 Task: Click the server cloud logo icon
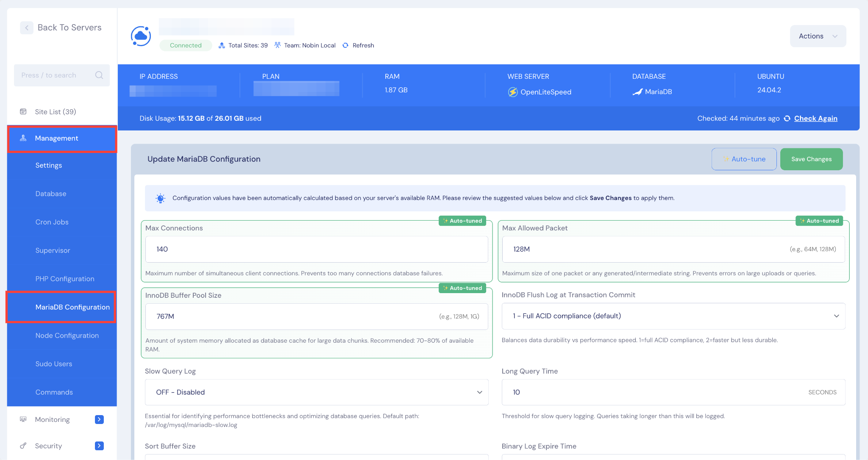click(x=141, y=36)
